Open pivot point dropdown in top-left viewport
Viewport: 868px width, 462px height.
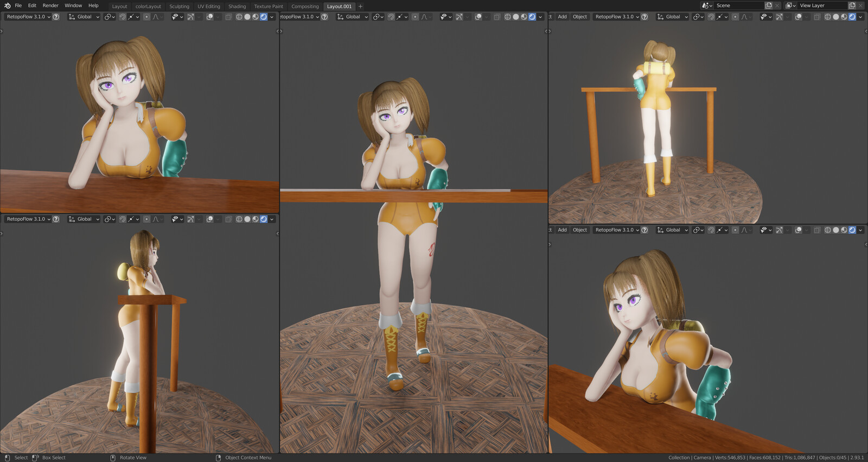pos(110,17)
